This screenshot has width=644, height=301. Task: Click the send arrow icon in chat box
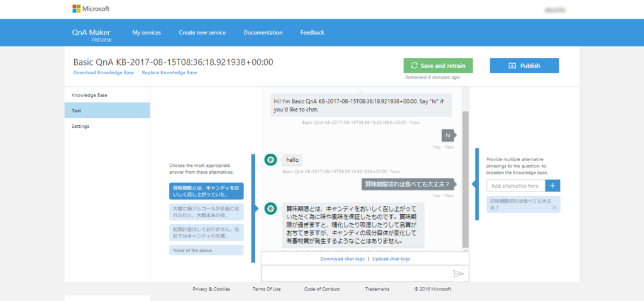click(458, 274)
